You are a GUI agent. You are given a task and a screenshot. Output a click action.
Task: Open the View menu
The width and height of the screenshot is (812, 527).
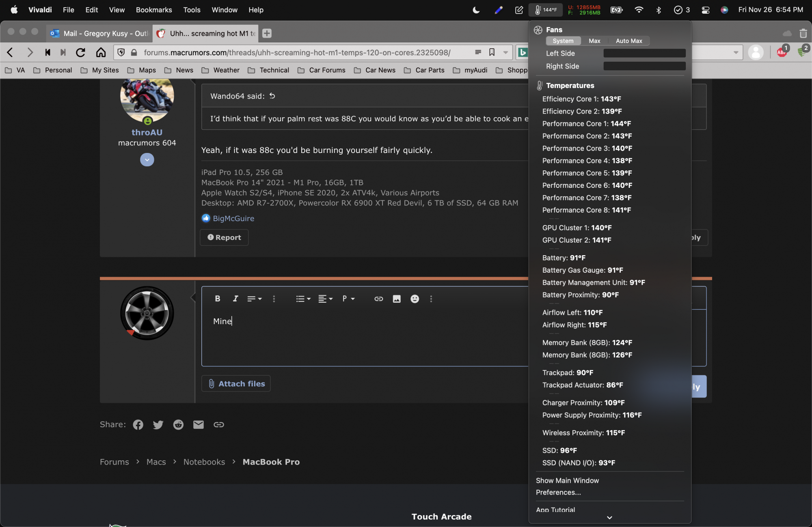point(117,10)
